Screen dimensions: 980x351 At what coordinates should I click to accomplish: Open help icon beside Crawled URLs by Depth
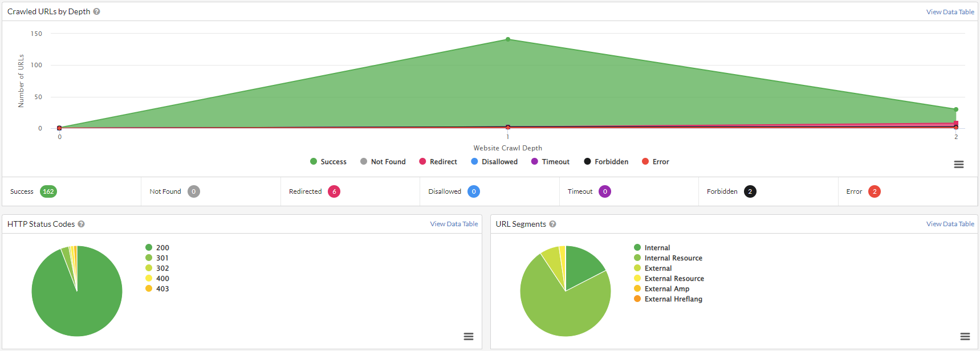pyautogui.click(x=96, y=11)
